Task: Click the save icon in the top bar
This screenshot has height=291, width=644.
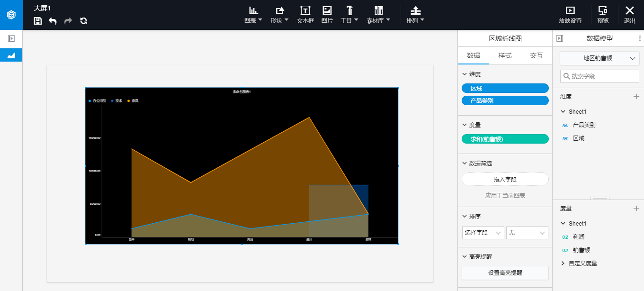Action: [x=38, y=21]
